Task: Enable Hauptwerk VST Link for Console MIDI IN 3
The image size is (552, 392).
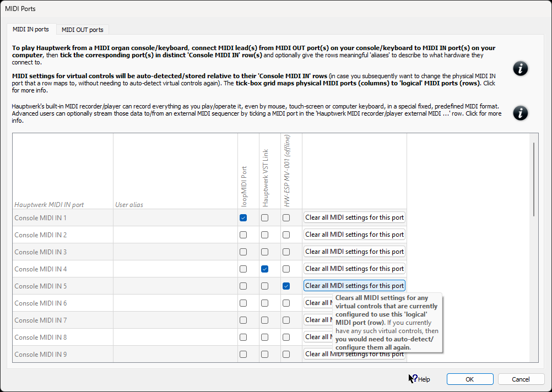Action: 265,252
